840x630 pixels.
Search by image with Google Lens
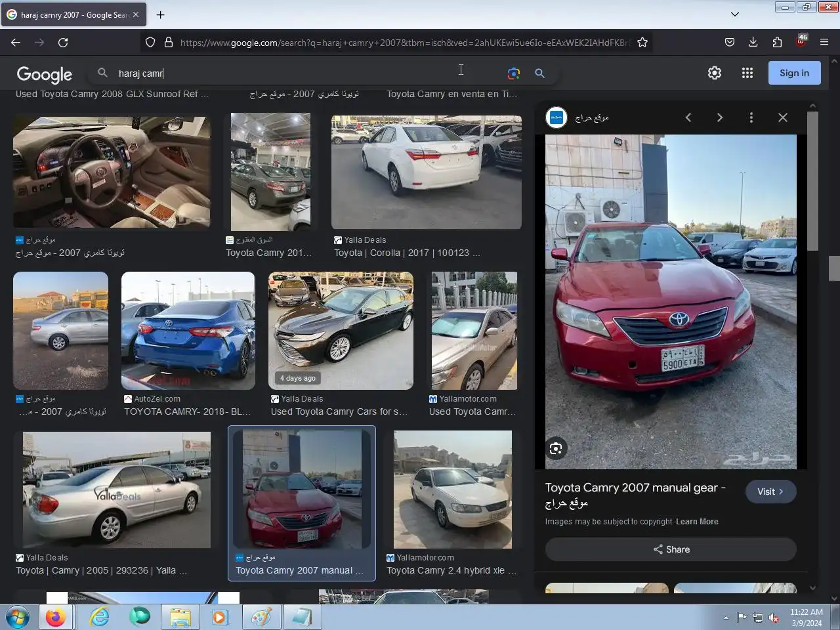pos(514,73)
